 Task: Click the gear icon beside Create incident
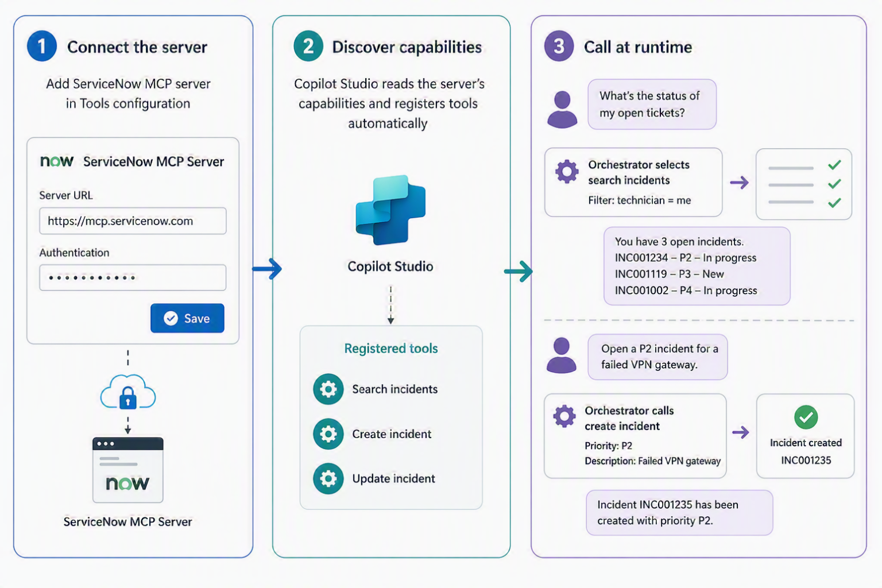pyautogui.click(x=328, y=434)
